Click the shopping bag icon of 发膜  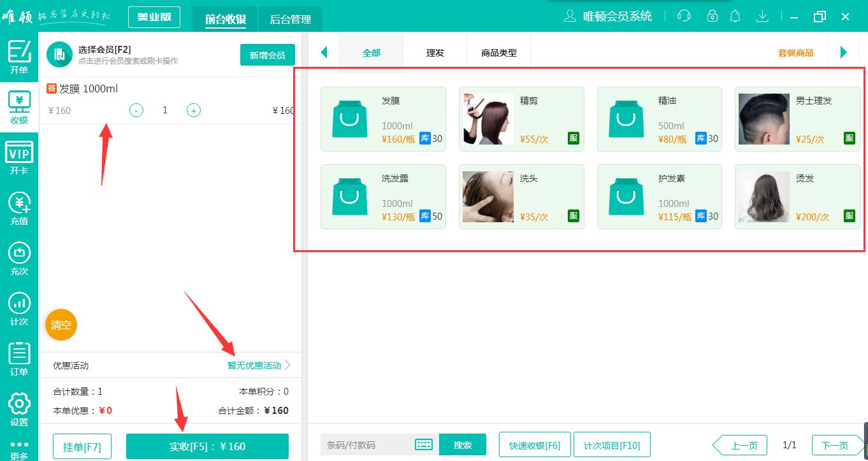click(349, 119)
